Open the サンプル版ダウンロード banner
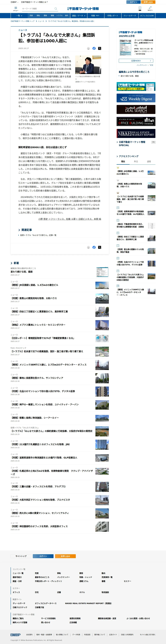 click(x=136, y=87)
